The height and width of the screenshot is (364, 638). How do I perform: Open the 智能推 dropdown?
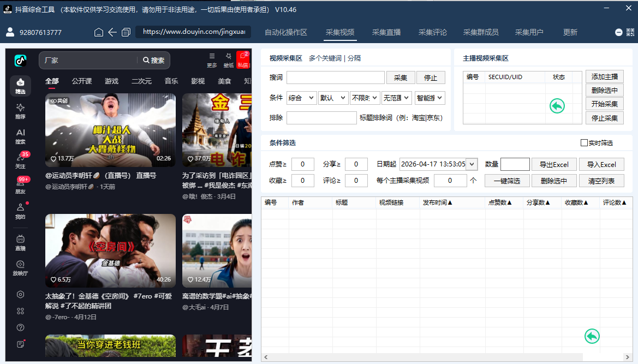[x=430, y=98]
